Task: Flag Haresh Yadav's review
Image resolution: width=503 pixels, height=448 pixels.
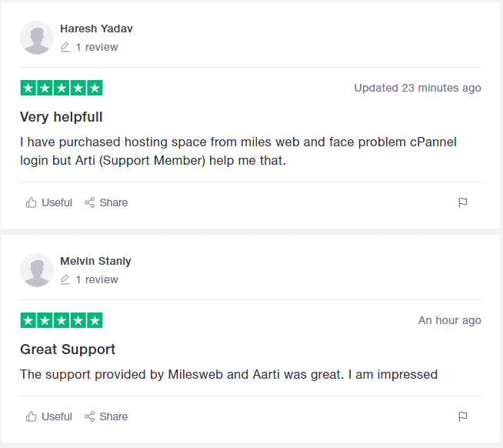Action: tap(463, 202)
